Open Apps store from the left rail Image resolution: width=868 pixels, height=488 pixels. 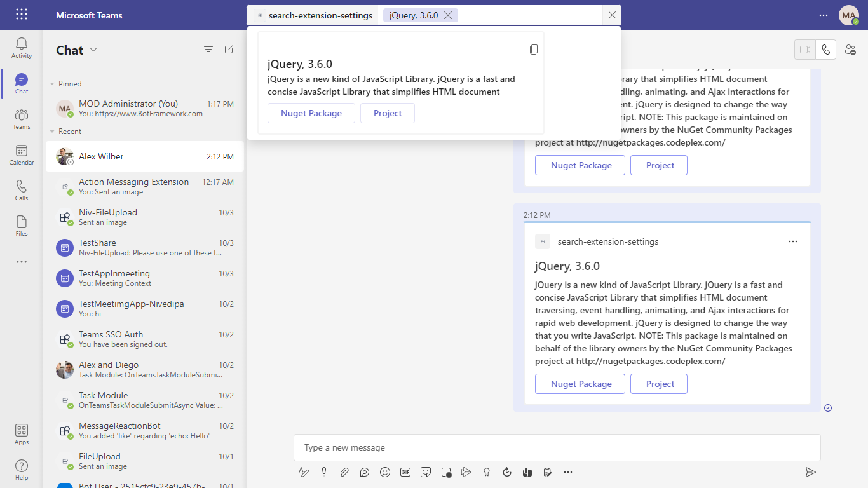(22, 435)
